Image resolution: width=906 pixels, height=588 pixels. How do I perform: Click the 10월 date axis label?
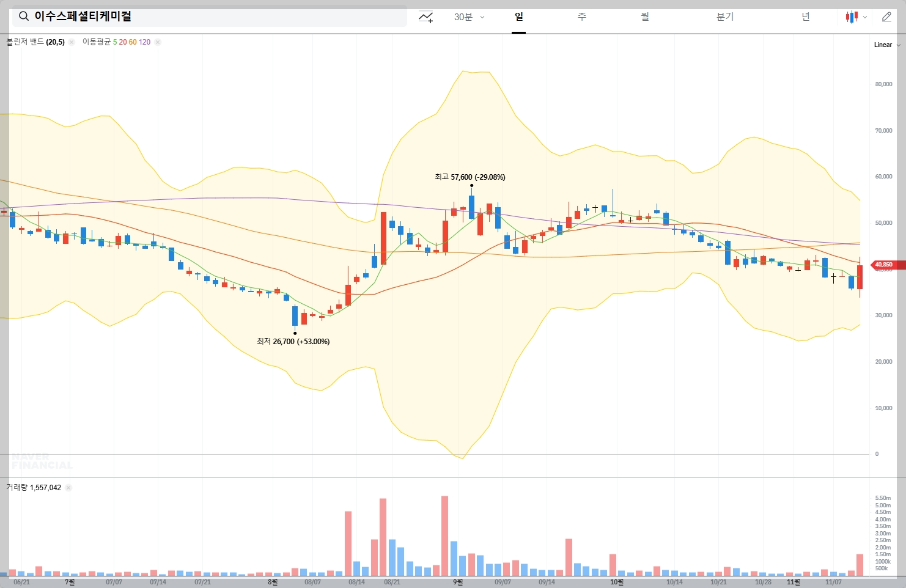617,582
